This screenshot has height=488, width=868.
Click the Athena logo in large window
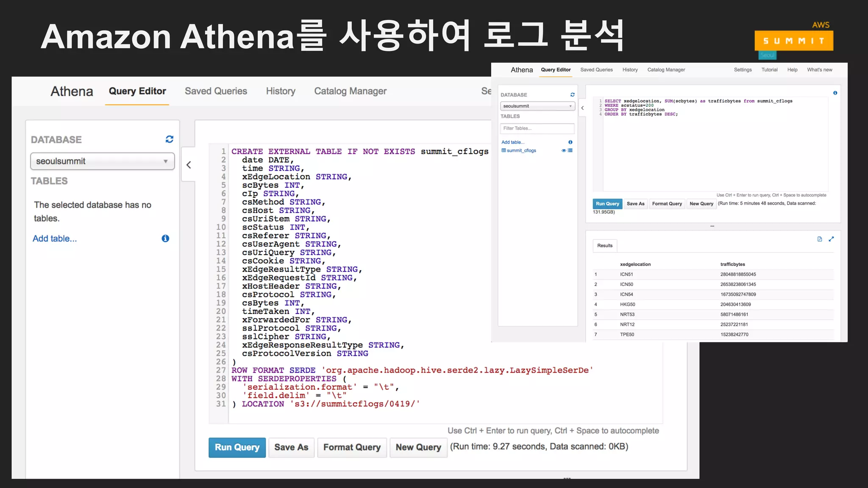[x=72, y=91]
